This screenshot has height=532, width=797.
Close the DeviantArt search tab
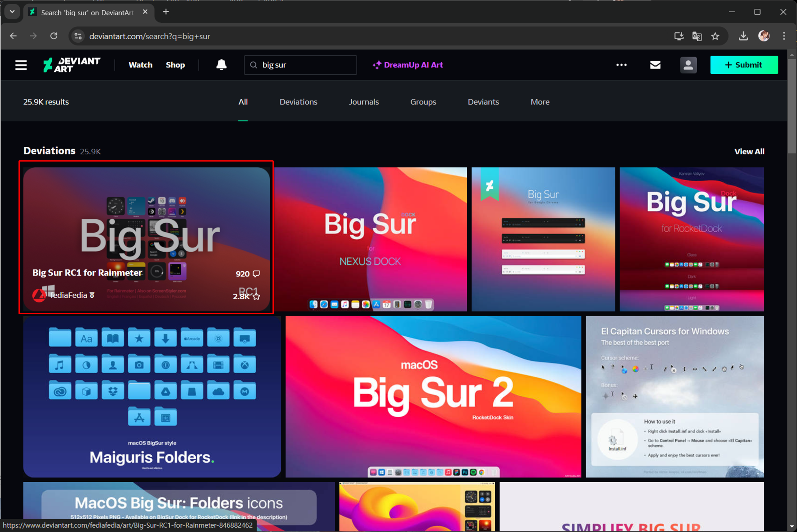(145, 12)
